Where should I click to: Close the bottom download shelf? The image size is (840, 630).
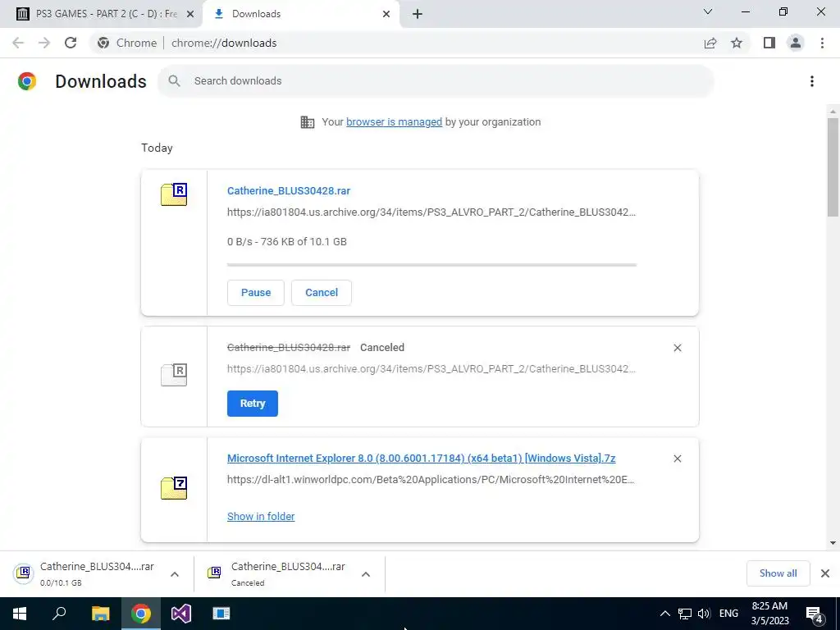click(825, 573)
